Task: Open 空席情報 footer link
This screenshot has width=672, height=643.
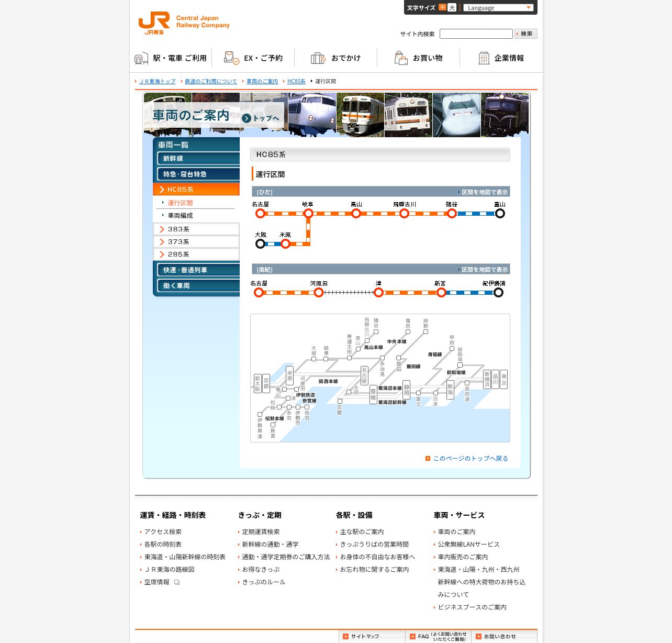Action: pos(157,582)
